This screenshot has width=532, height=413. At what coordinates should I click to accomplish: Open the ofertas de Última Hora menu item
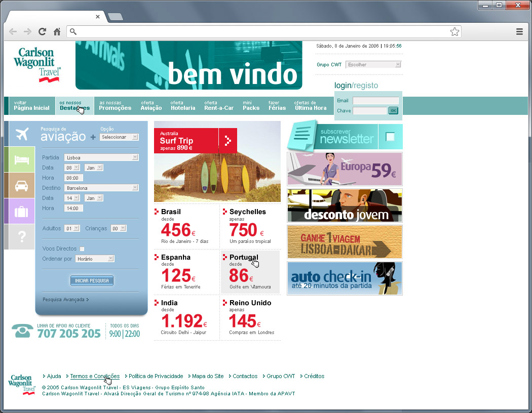(x=310, y=105)
